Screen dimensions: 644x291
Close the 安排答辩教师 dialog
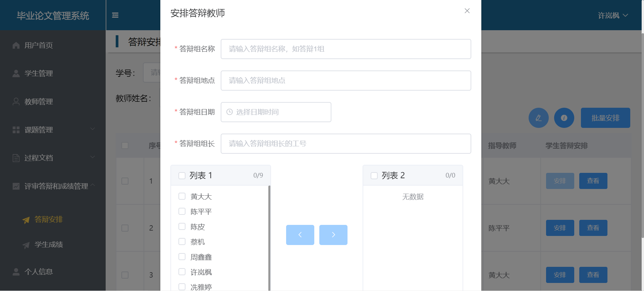click(467, 11)
